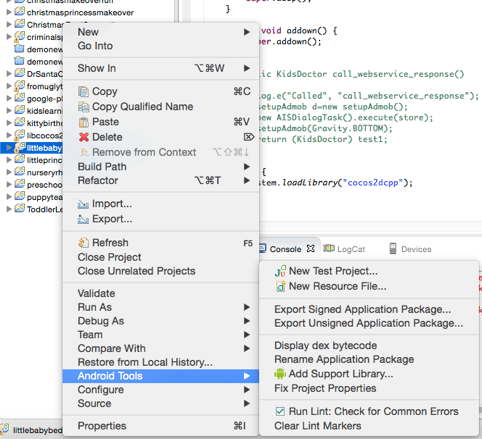The image size is (482, 439).
Task: Open the Compare With submenu
Action: pyautogui.click(x=161, y=349)
